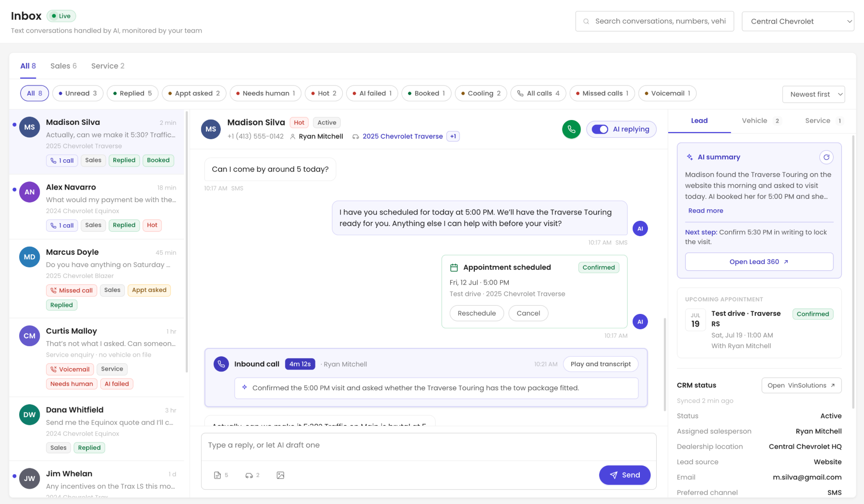
Task: Focus the search conversations field
Action: [654, 21]
